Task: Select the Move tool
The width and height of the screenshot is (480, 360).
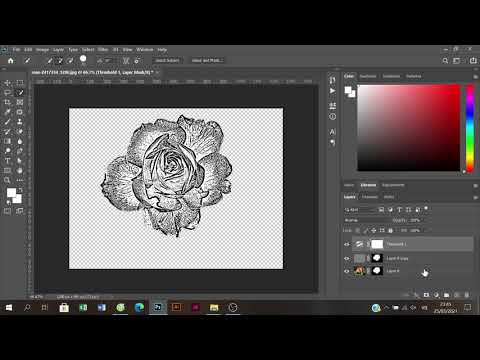Action: coord(7,83)
